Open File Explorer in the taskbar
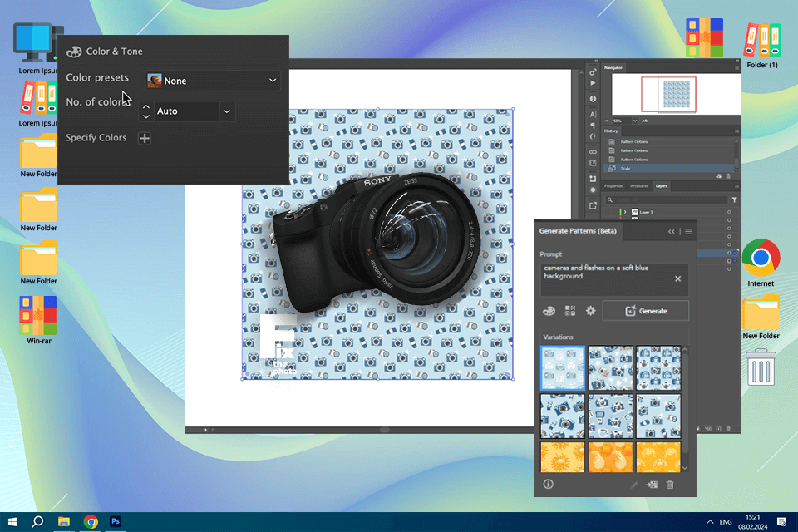The width and height of the screenshot is (798, 532). (x=64, y=522)
